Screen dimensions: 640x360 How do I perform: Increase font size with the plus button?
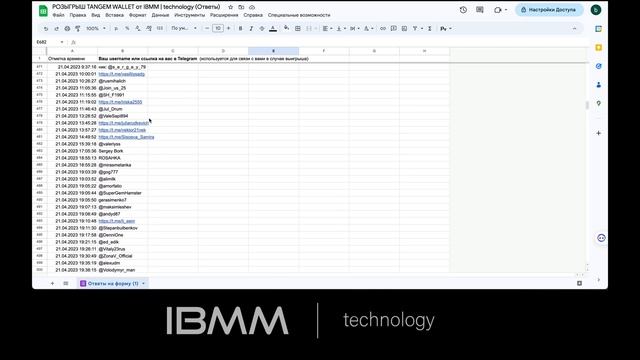228,29
